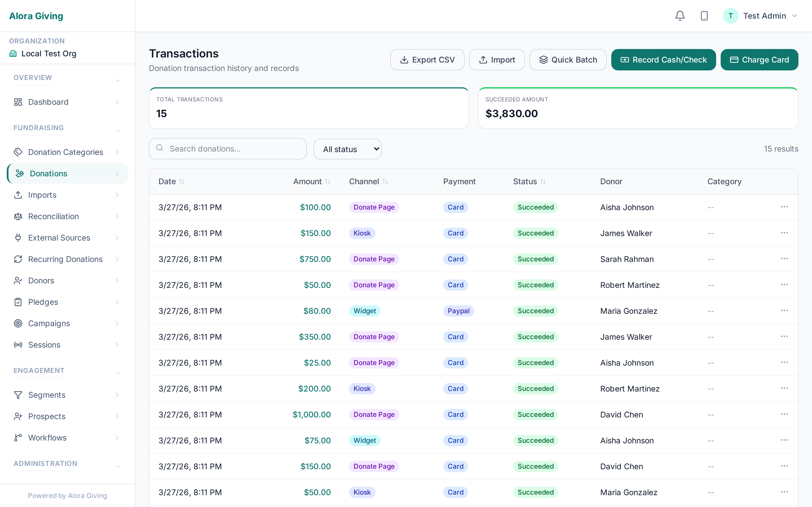Screen dimensions: 812x507
Task: Select the Donations icon in the sidebar
Action: (19, 173)
